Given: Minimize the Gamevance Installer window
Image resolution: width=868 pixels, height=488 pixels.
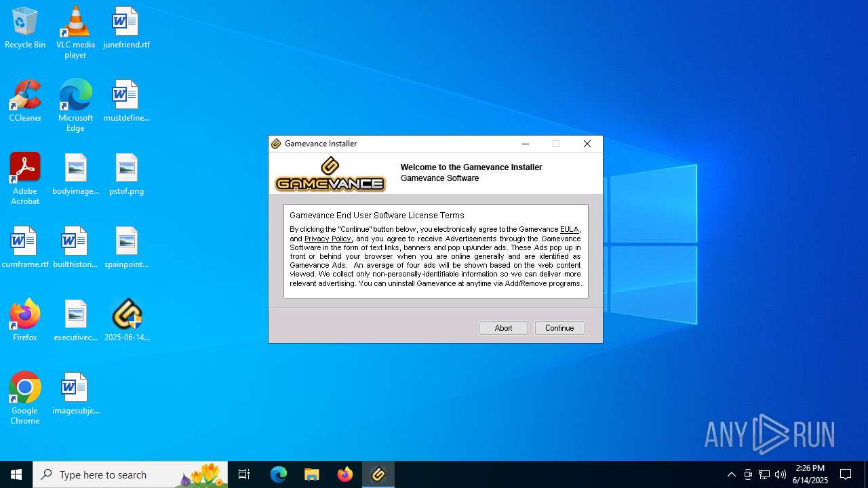Looking at the screenshot, I should point(526,144).
